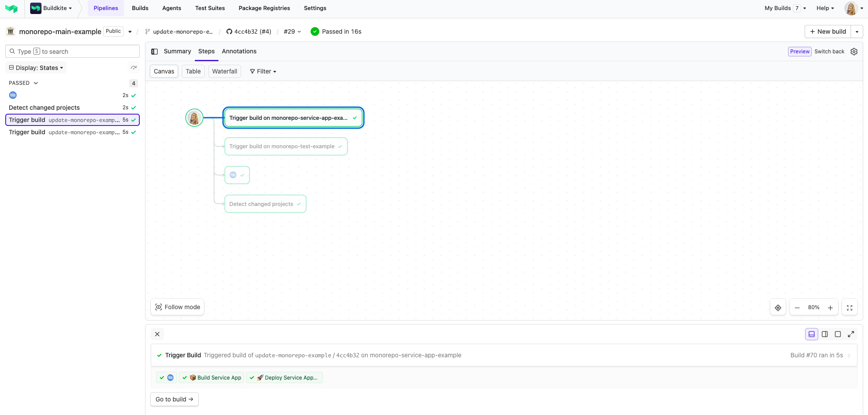The image size is (868, 415).
Task: Open the Build Service App step chip
Action: pyautogui.click(x=211, y=378)
